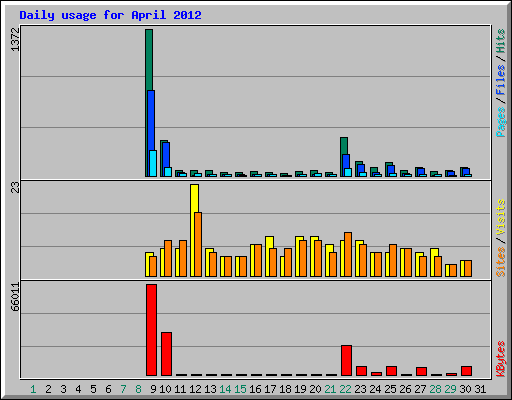Screen dimensions: 512x400
Task: Click day 9 on the x-axis
Action: (153, 389)
